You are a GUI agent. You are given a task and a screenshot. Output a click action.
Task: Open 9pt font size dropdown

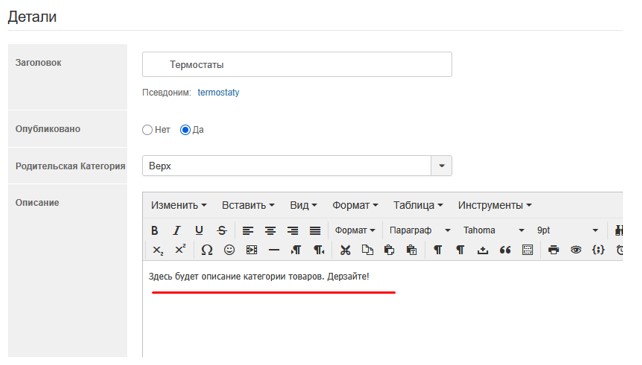pos(567,231)
